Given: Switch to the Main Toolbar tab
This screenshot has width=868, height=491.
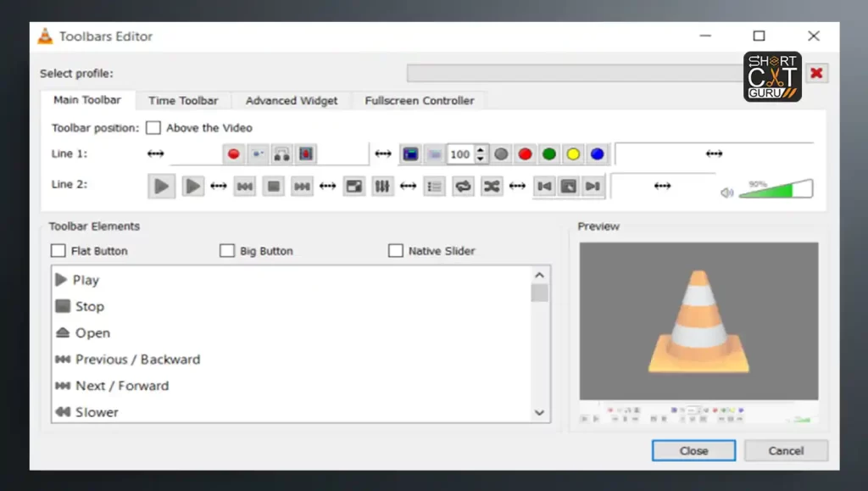Looking at the screenshot, I should pyautogui.click(x=87, y=100).
